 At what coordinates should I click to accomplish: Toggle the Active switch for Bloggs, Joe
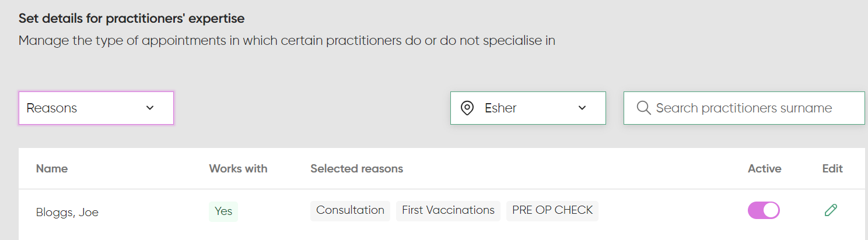point(764,210)
